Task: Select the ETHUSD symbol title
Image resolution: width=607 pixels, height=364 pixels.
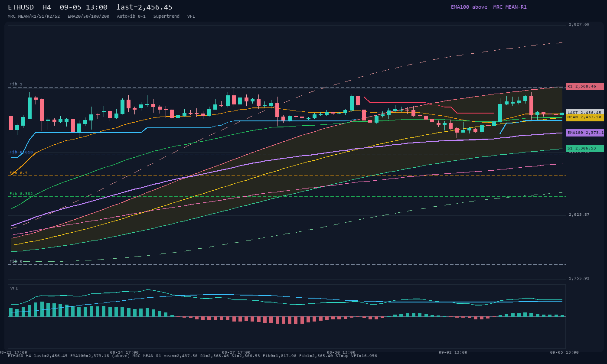Action: click(x=21, y=7)
